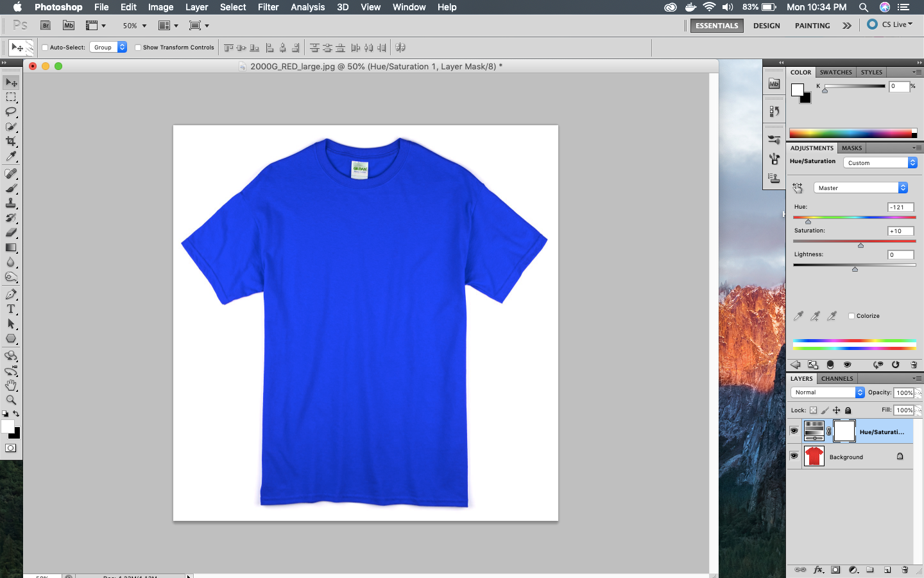Toggle clipping the adjustment to the layer
The image size is (924, 578).
830,365
